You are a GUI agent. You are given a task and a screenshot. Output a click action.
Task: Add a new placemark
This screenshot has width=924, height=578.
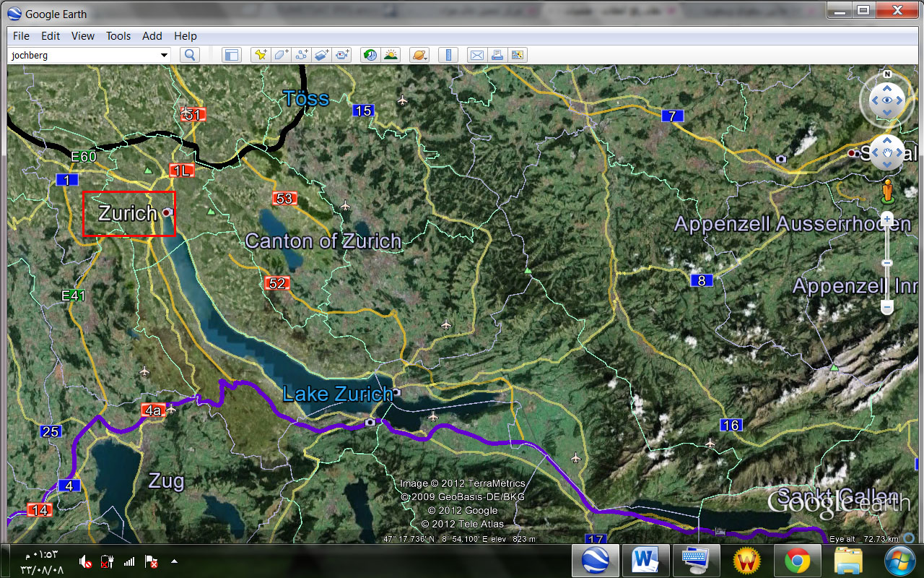261,55
